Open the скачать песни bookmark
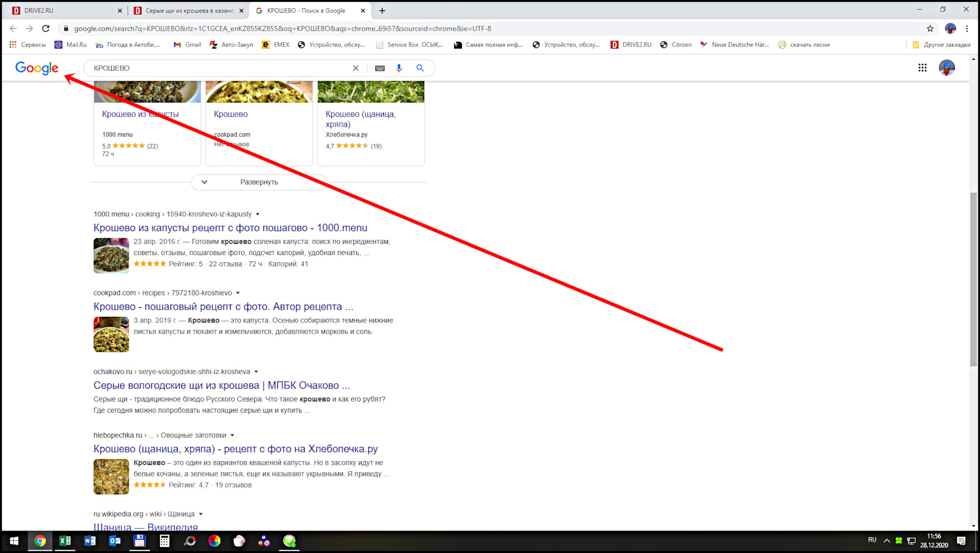 [804, 45]
